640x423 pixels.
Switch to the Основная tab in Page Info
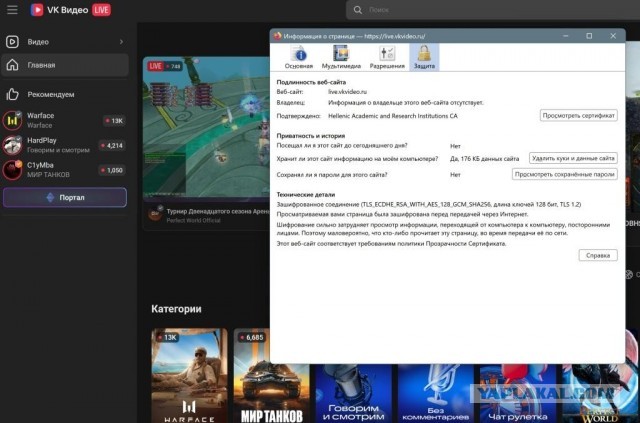pos(299,57)
